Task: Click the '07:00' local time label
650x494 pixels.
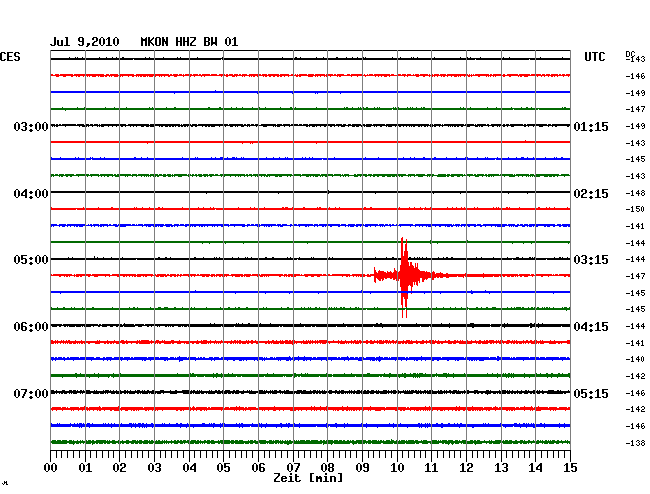Action: 31,393
